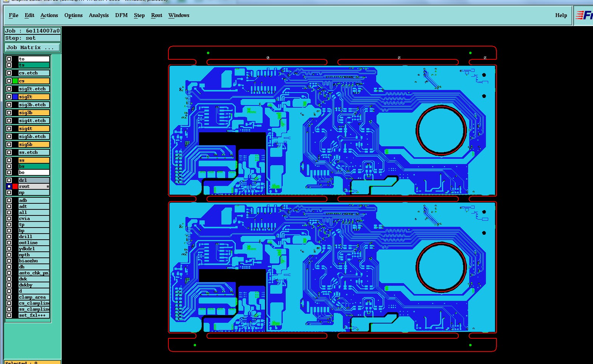The width and height of the screenshot is (593, 364).
Task: Toggle the cs.etch layer checkbox
Action: [9, 73]
